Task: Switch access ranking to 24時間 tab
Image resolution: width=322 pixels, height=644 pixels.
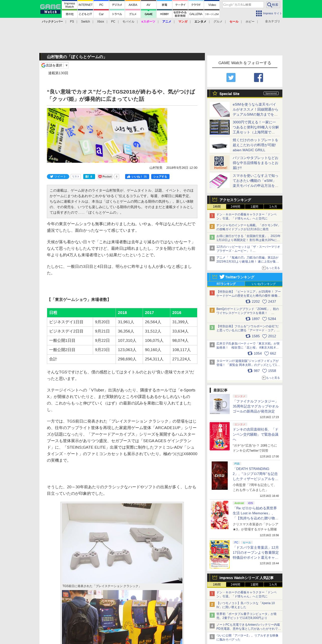Action: click(x=235, y=207)
